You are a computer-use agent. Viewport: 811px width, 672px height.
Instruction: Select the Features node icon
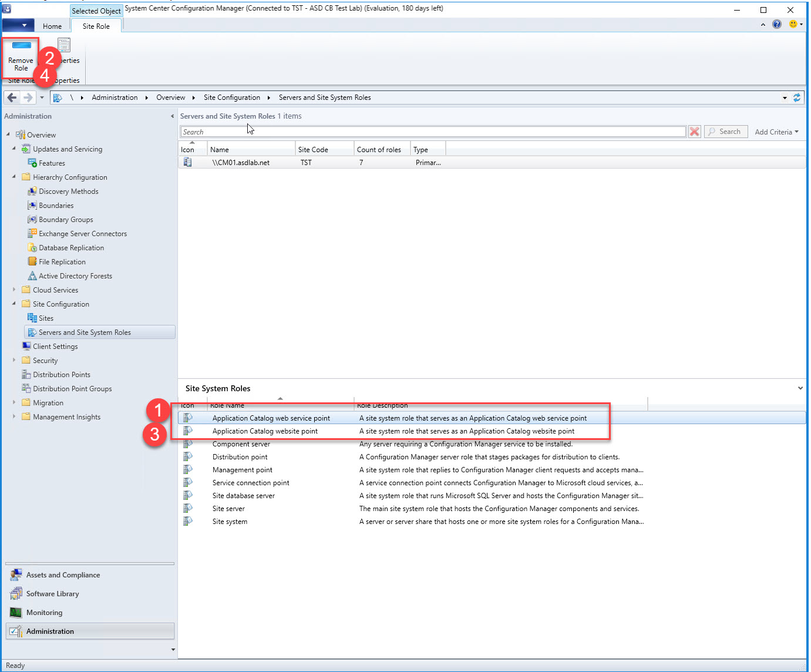32,163
